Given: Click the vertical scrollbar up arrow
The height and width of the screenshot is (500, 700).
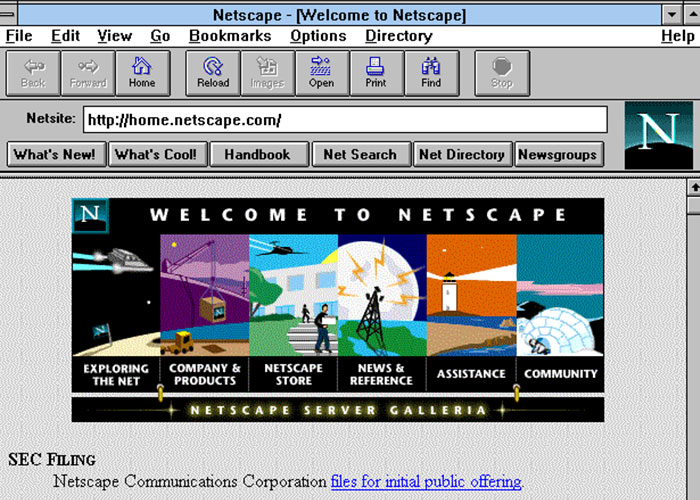Looking at the screenshot, I should (x=692, y=187).
